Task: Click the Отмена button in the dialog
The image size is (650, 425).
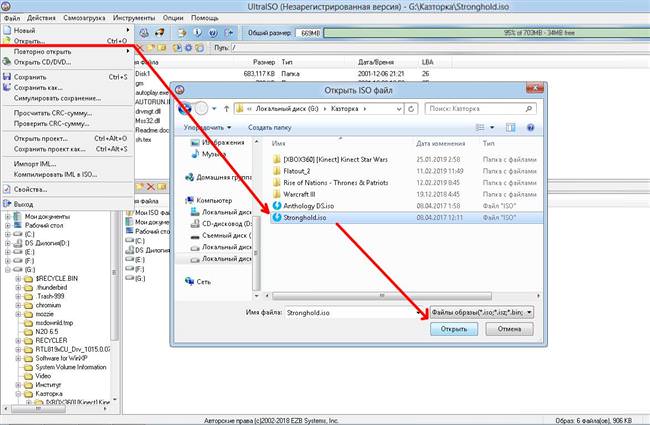Action: (509, 329)
